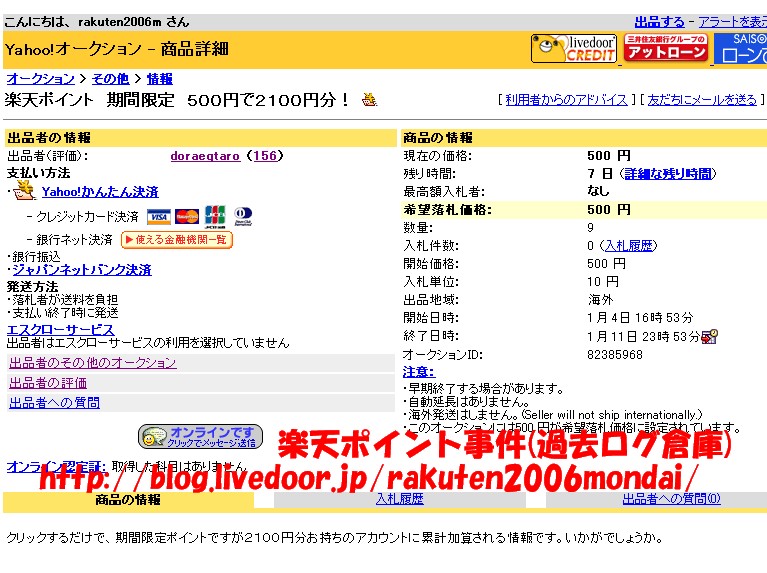
Task: Open オンライン認定証 link
Action: click(x=55, y=466)
